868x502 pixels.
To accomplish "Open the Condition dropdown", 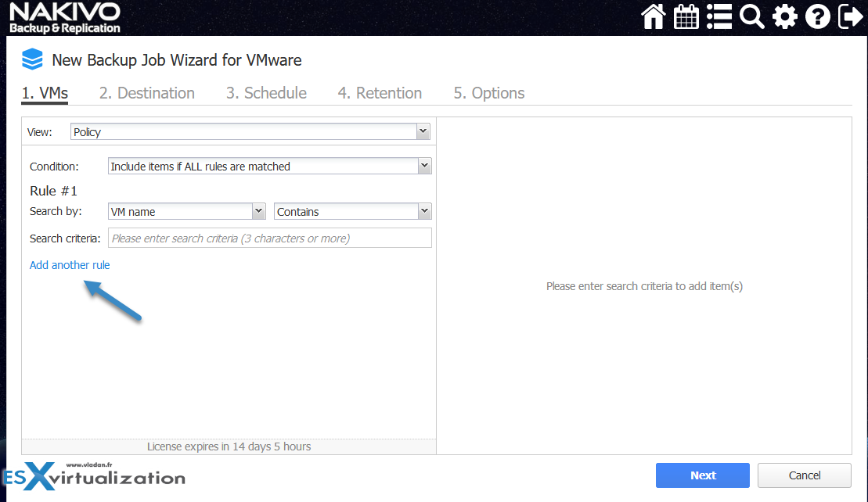I will point(269,166).
